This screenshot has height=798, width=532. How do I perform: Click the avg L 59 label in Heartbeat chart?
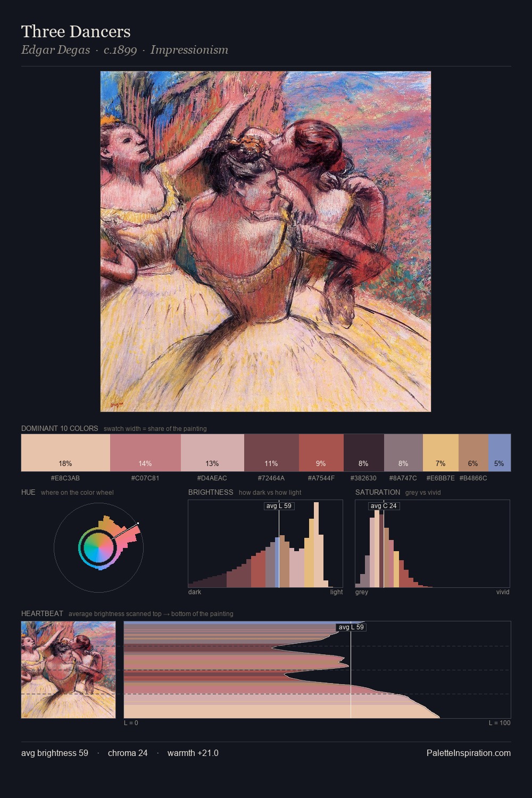coord(351,627)
